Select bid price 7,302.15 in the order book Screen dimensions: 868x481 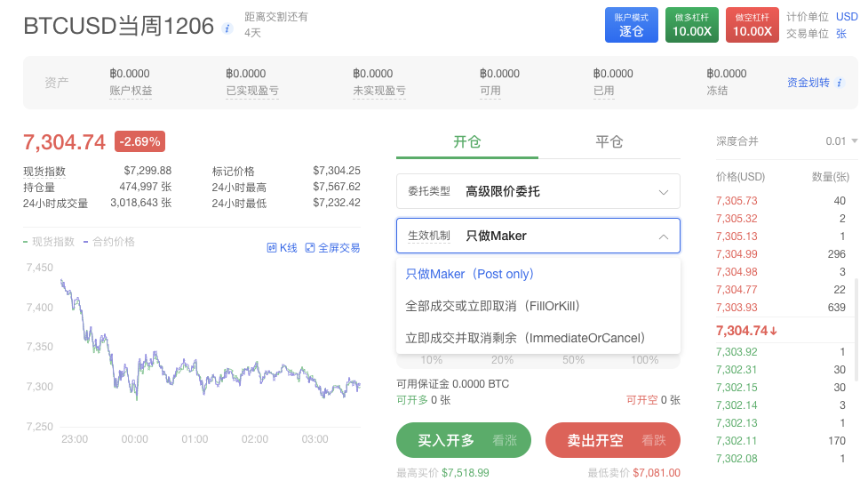(737, 388)
